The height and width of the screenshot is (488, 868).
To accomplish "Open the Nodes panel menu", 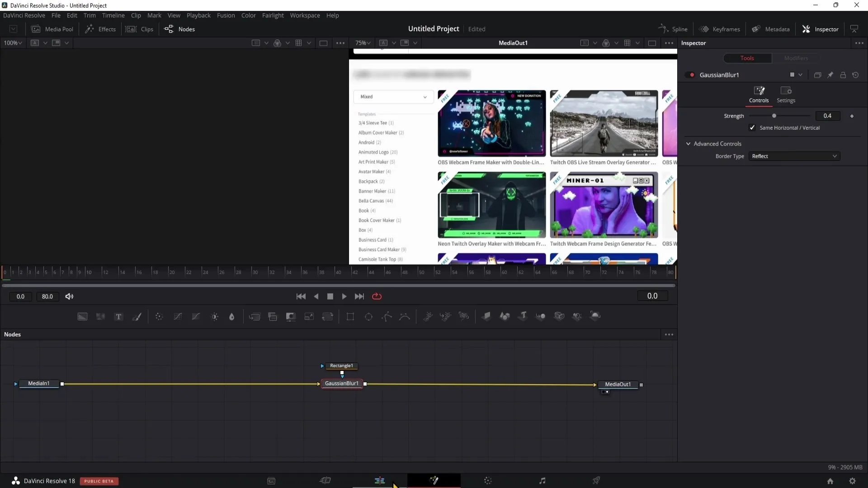I will pyautogui.click(x=669, y=334).
